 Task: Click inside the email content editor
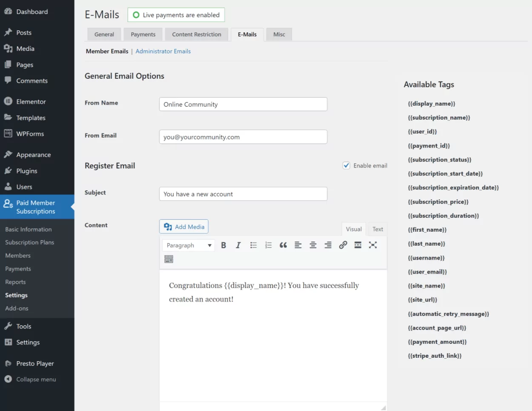tap(273, 336)
